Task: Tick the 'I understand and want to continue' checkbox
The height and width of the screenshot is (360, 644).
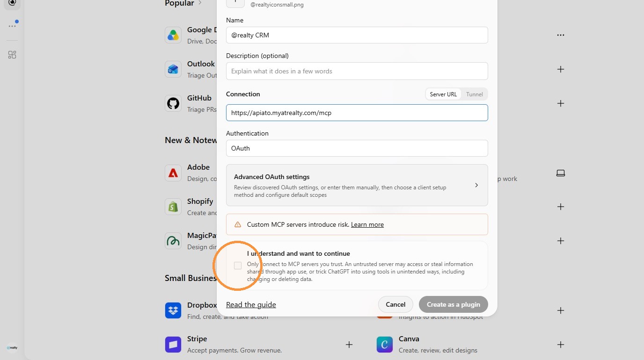Action: (238, 266)
